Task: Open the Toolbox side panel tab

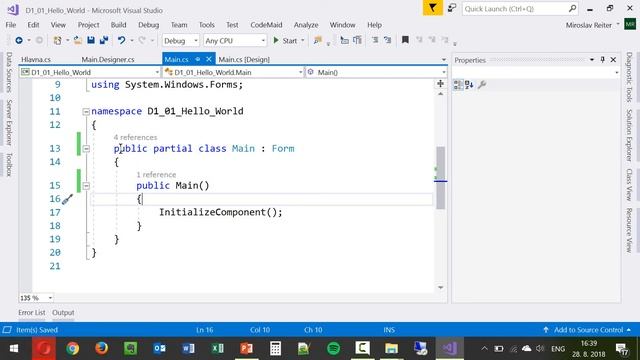Action: (x=9, y=164)
